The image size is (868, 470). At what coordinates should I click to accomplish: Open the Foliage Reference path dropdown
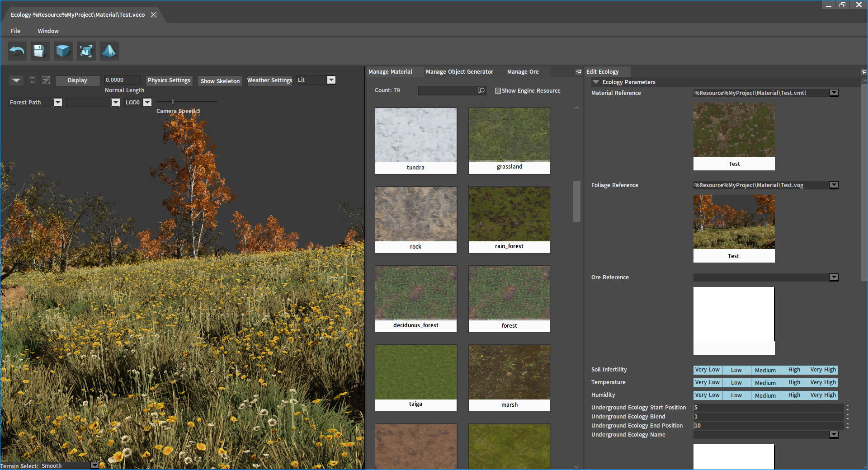point(834,185)
